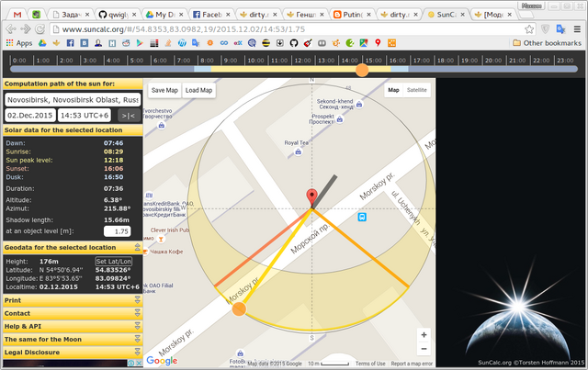Click the Sunset time 16:06
This screenshot has width=588, height=370.
114,169
